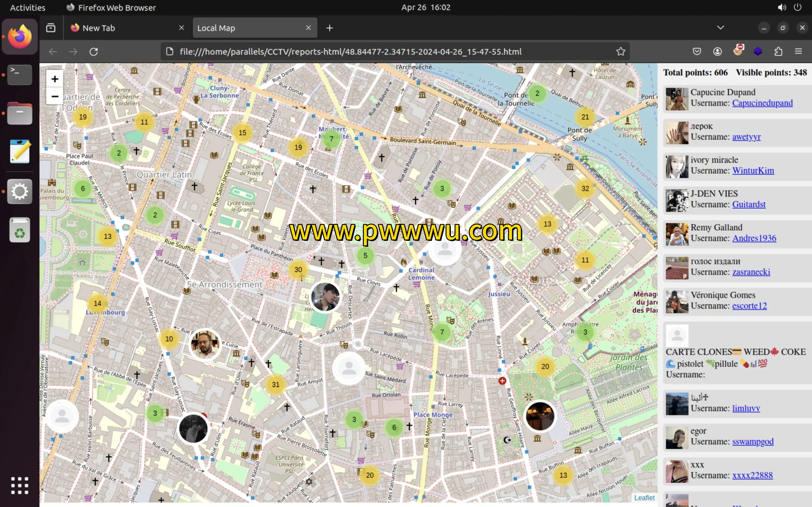Click the map zoom in button

(x=55, y=79)
